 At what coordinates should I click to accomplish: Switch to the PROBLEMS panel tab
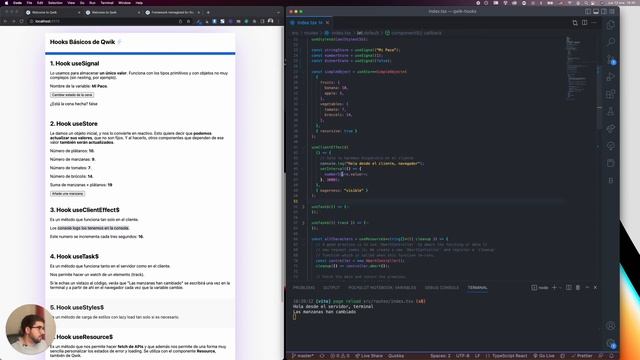point(304,287)
